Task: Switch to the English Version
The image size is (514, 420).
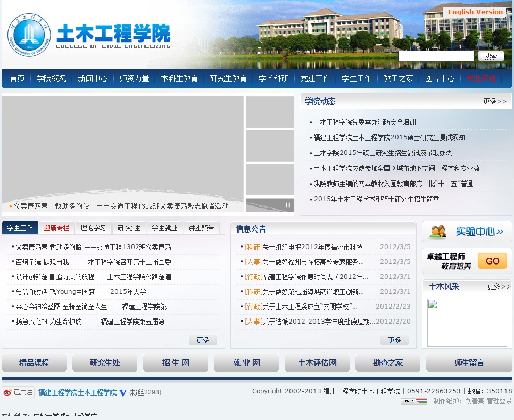Action: [475, 12]
